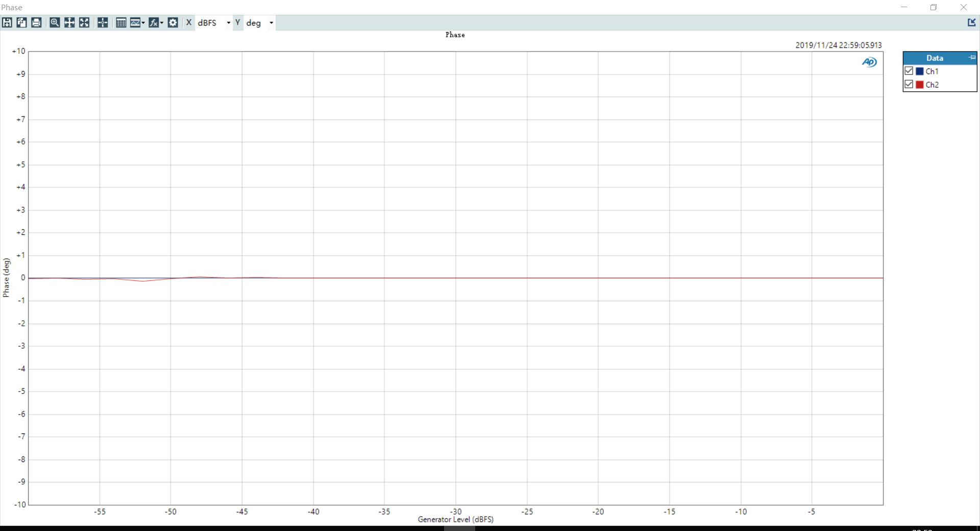Pin the Data legend panel

click(972, 58)
